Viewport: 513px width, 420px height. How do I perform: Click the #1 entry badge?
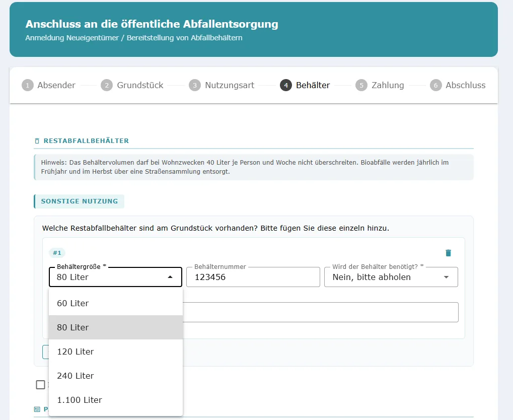pyautogui.click(x=57, y=253)
